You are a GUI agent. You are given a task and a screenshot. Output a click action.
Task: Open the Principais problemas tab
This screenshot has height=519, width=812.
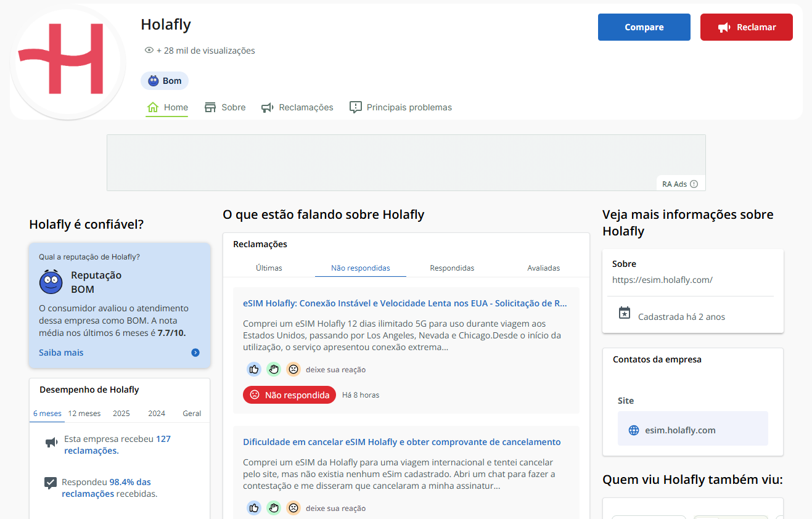pyautogui.click(x=401, y=107)
